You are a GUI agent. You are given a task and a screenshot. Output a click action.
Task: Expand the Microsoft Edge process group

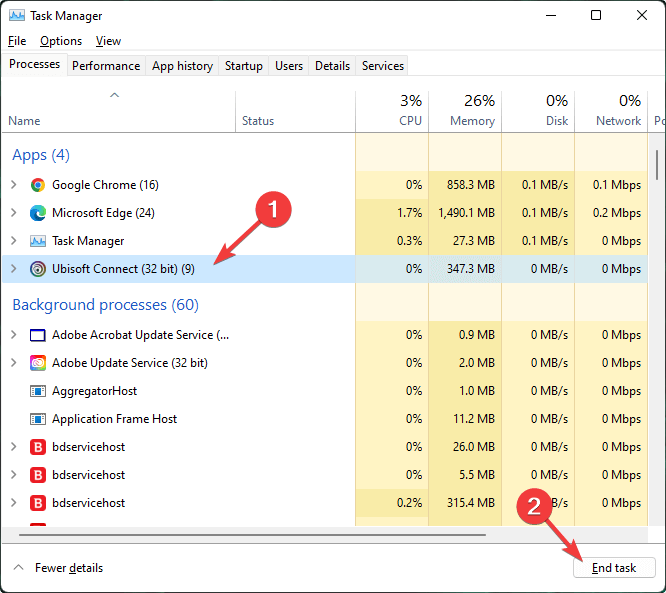(14, 213)
